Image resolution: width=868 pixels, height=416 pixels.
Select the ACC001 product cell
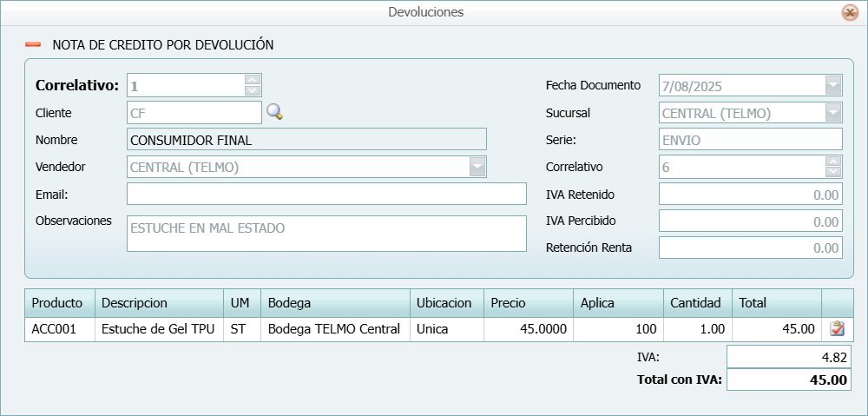60,330
